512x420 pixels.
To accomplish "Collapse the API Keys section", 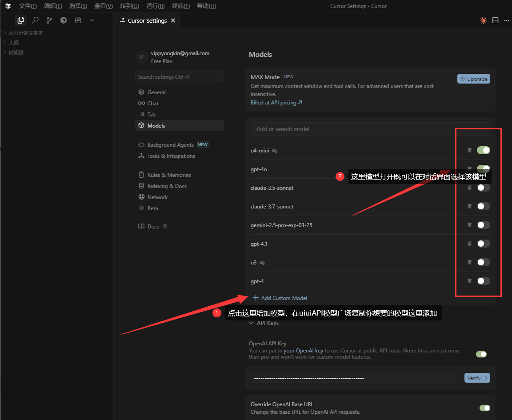I will point(264,323).
